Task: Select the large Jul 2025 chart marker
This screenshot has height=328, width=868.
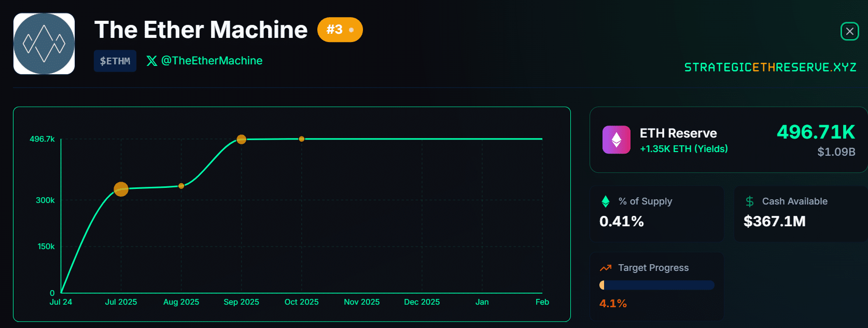Action: [x=121, y=189]
